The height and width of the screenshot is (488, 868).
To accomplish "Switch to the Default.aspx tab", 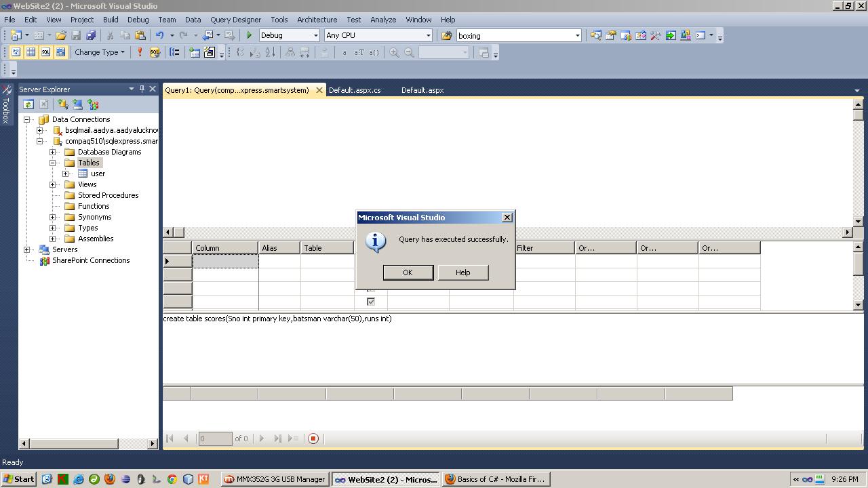I will click(422, 90).
